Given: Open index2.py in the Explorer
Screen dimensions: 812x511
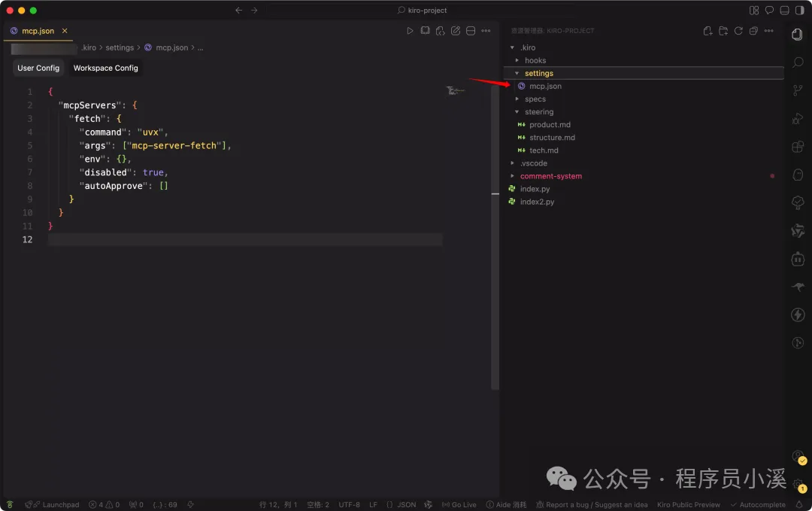Looking at the screenshot, I should click(644, 202).
